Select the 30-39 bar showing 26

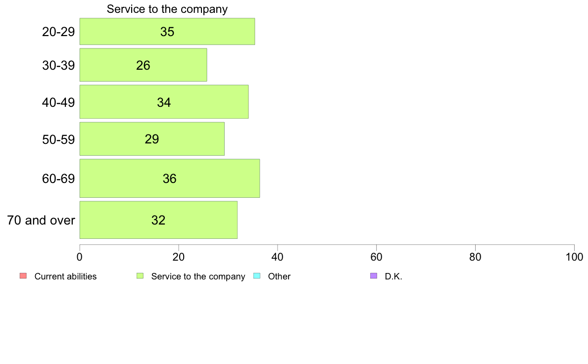[143, 65]
